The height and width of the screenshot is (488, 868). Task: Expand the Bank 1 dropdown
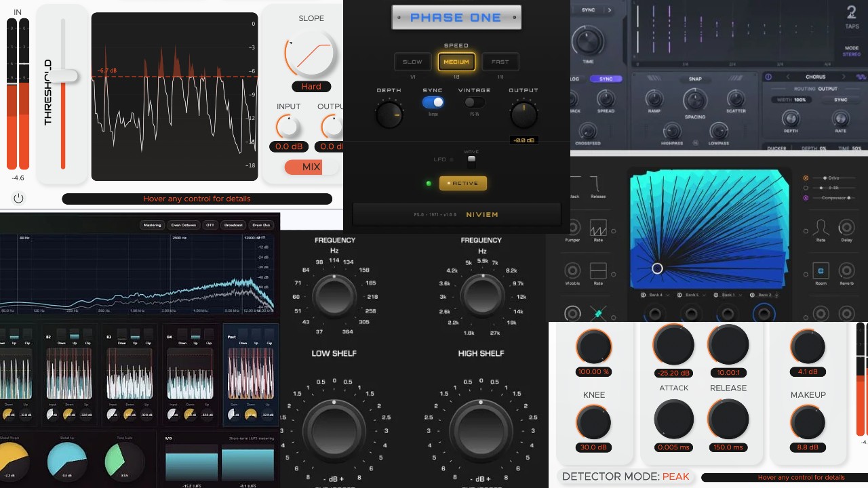[x=740, y=295]
